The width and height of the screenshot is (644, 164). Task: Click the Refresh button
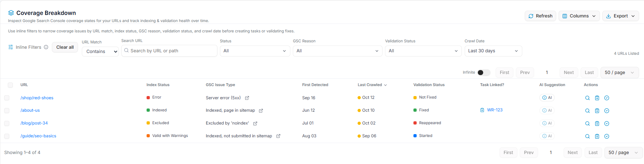(x=540, y=16)
